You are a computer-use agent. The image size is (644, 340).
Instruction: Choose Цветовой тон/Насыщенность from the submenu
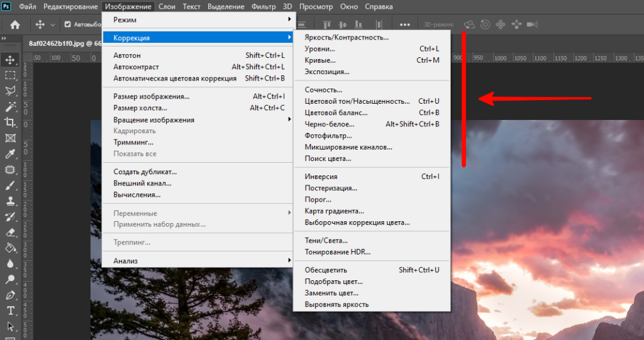(x=357, y=101)
